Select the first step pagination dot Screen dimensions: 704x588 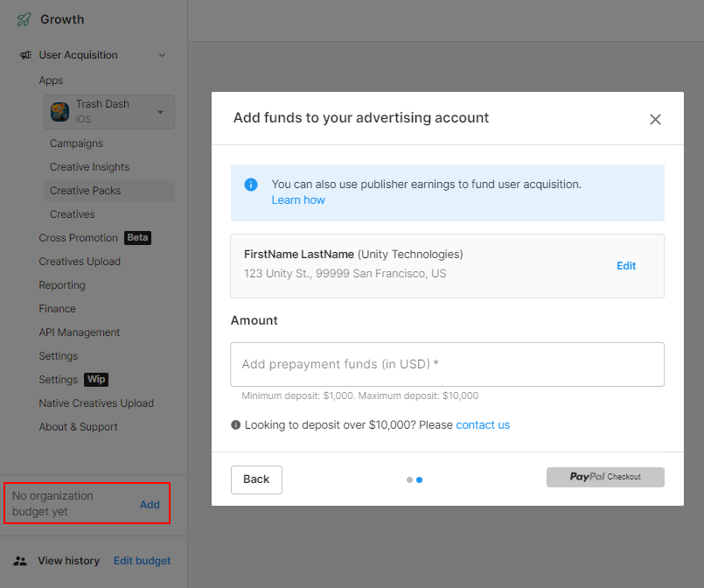tap(409, 479)
